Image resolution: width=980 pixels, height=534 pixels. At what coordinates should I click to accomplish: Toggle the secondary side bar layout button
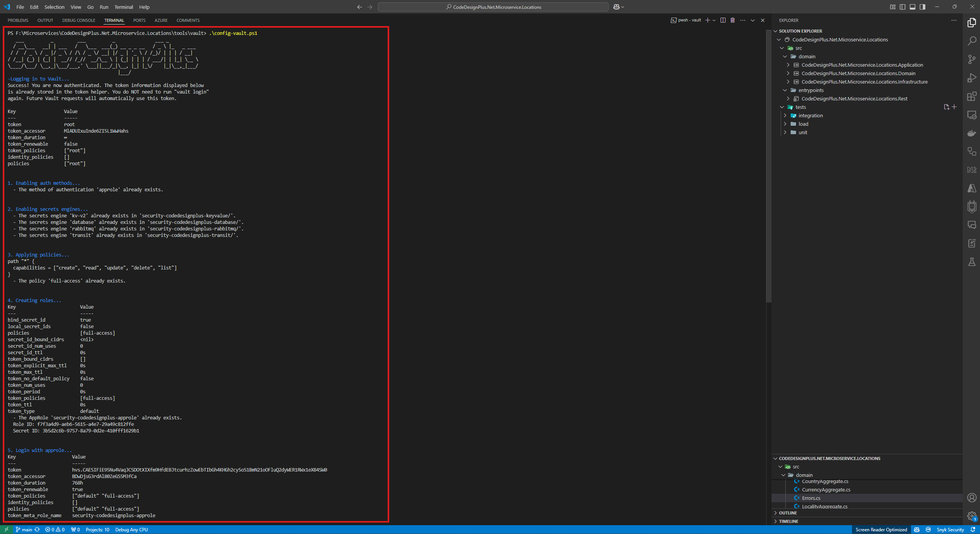pos(923,7)
